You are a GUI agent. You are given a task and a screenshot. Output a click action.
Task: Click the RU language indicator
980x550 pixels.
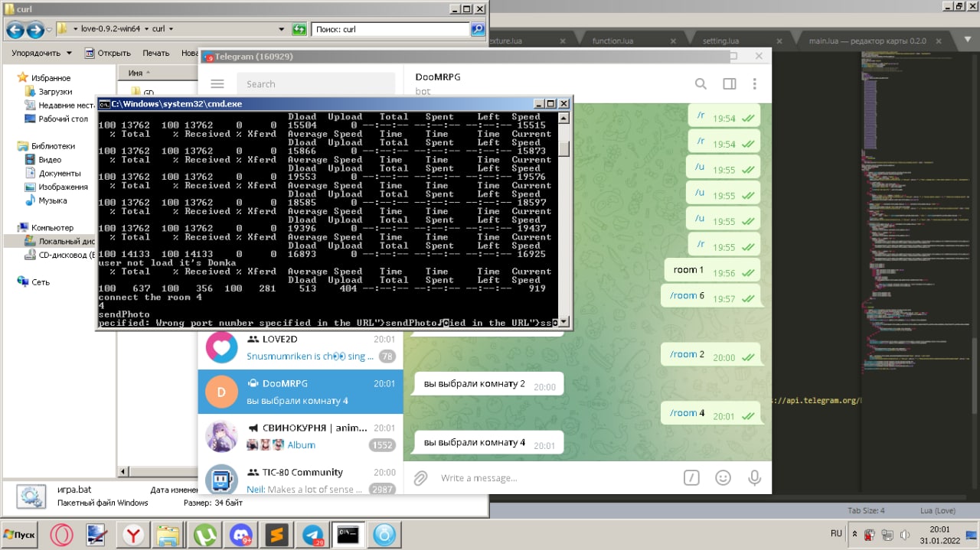tap(836, 533)
